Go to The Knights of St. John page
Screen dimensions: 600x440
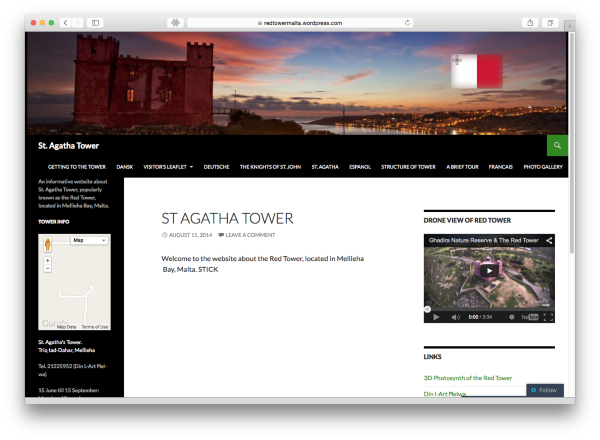270,167
